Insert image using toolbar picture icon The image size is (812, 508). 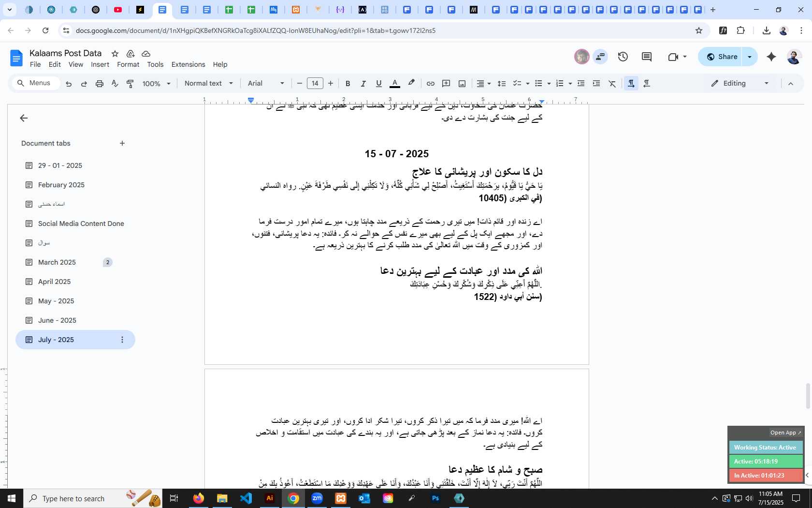click(462, 84)
